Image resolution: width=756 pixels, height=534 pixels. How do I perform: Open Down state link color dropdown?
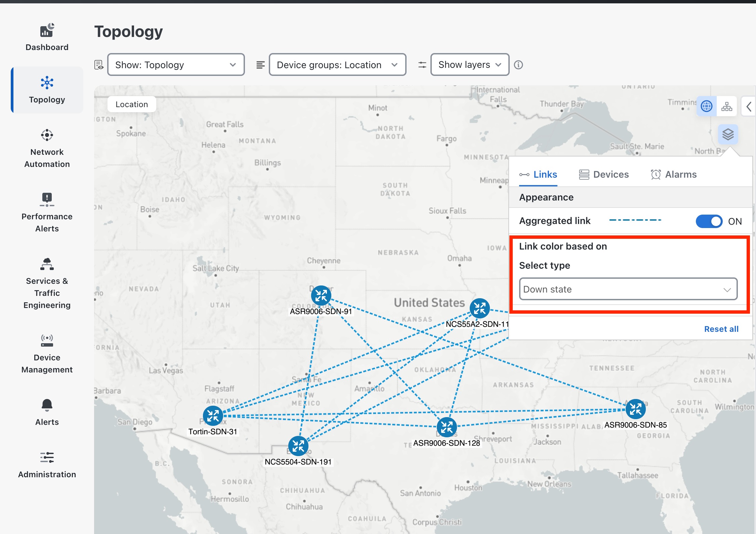pyautogui.click(x=628, y=289)
